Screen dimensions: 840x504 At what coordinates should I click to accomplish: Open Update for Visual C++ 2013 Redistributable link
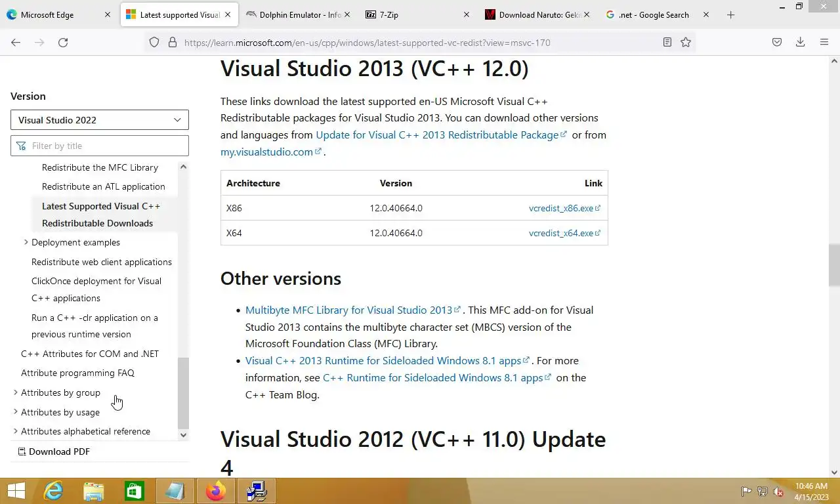click(441, 135)
